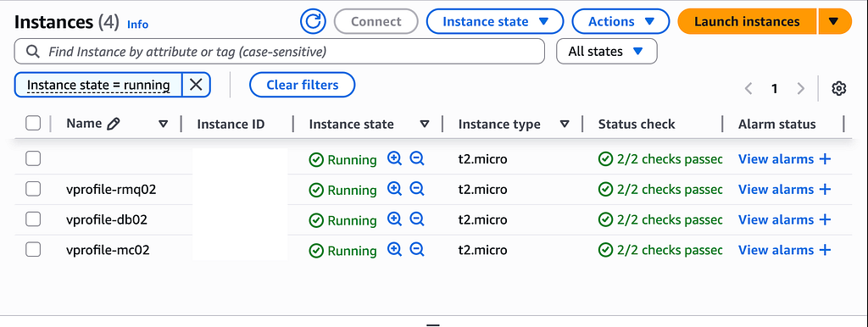Sort by Name column arrow
Image resolution: width=868 pixels, height=327 pixels.
click(x=163, y=125)
